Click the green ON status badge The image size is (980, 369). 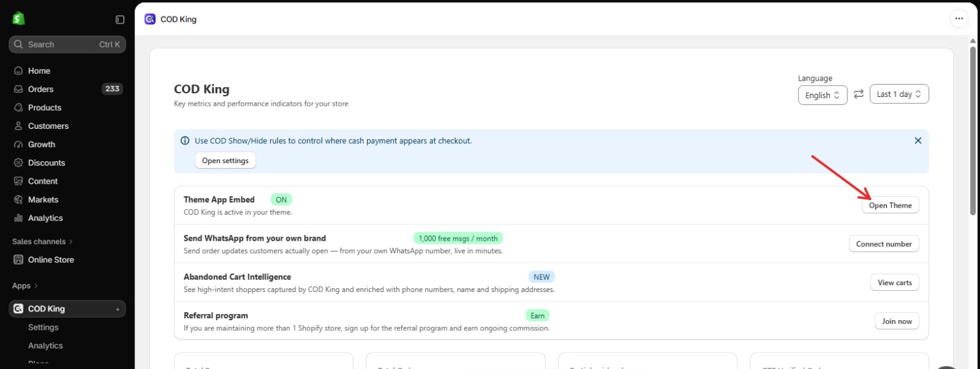pos(281,200)
